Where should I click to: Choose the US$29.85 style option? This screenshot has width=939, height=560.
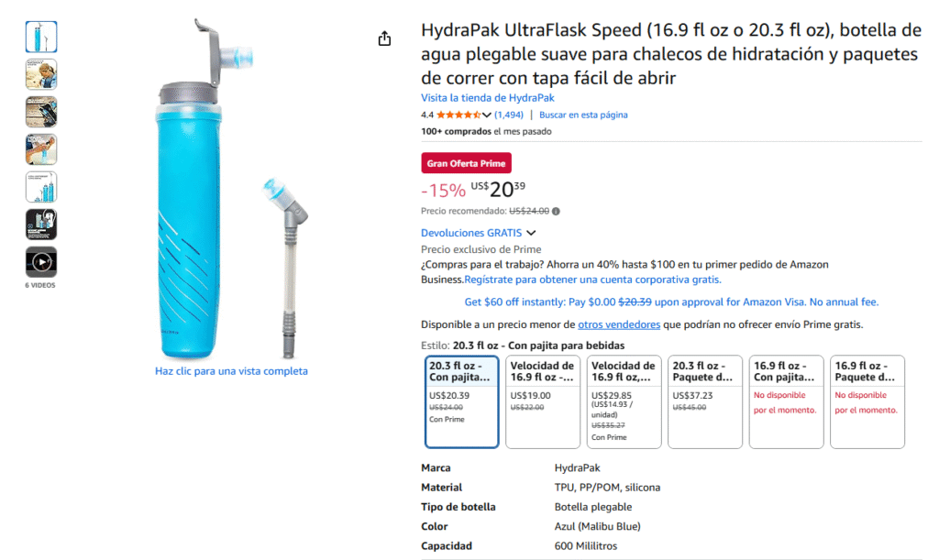(x=624, y=401)
